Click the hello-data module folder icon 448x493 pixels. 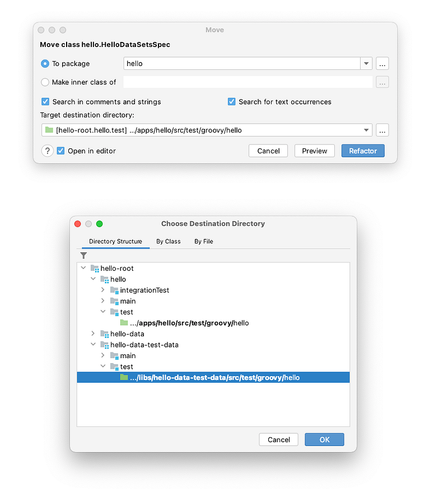click(105, 334)
